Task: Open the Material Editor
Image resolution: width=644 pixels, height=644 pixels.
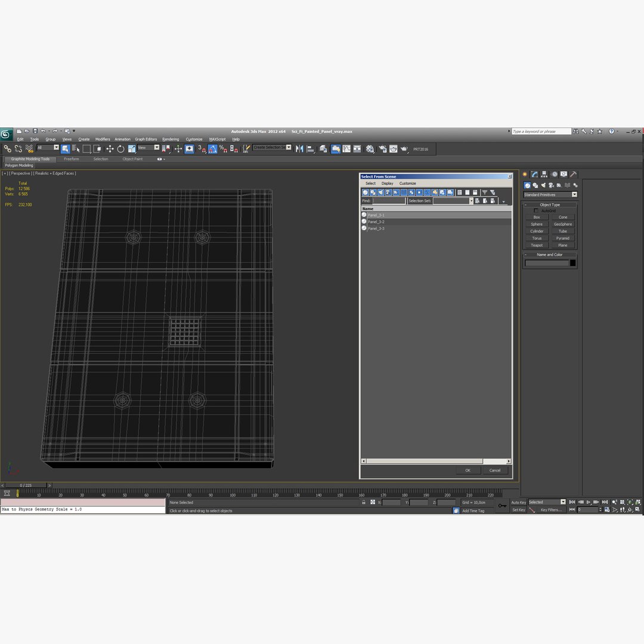Action: pyautogui.click(x=370, y=148)
